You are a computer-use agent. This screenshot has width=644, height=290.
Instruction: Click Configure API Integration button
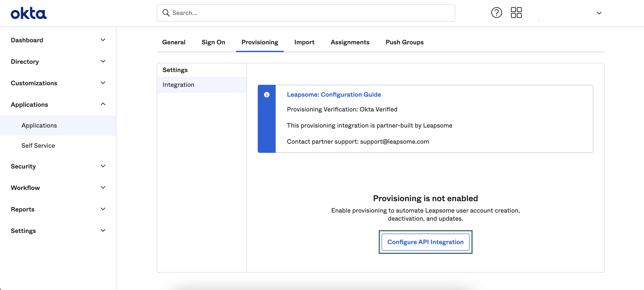point(425,242)
